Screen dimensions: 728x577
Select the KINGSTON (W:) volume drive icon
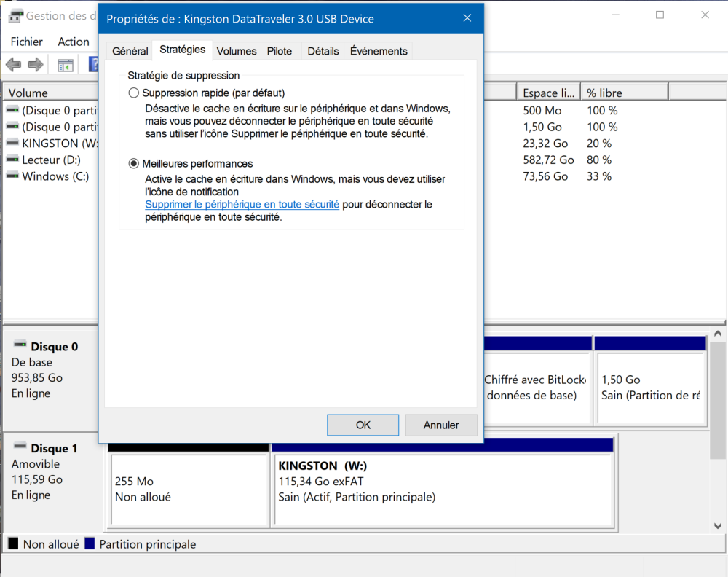click(x=12, y=144)
